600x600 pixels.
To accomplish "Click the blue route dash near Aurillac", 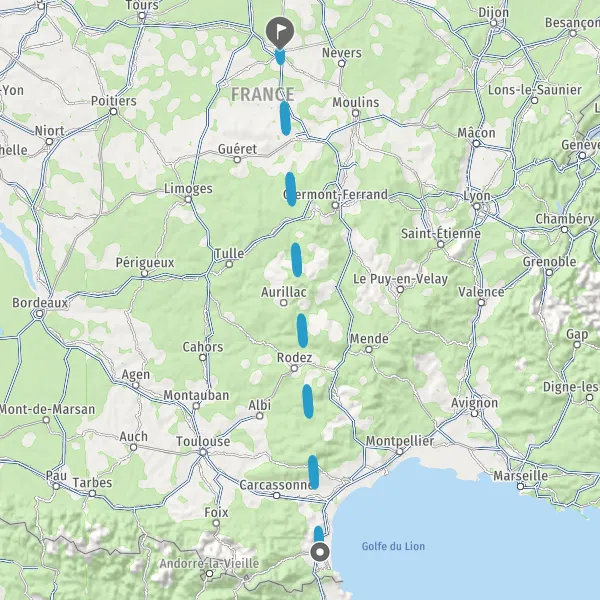I will pos(296,260).
